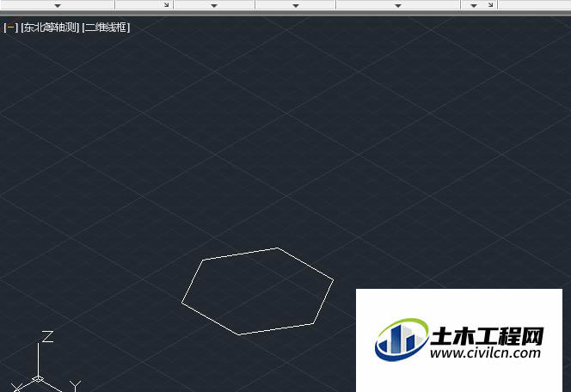Select the UCS icon at its origin
This screenshot has height=392, width=571.
(x=38, y=379)
